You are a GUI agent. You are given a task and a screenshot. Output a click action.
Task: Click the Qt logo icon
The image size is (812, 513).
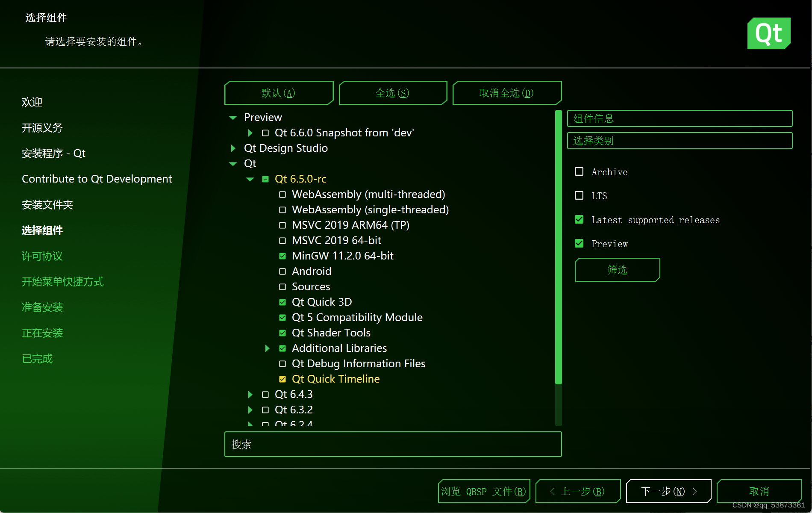tap(768, 33)
